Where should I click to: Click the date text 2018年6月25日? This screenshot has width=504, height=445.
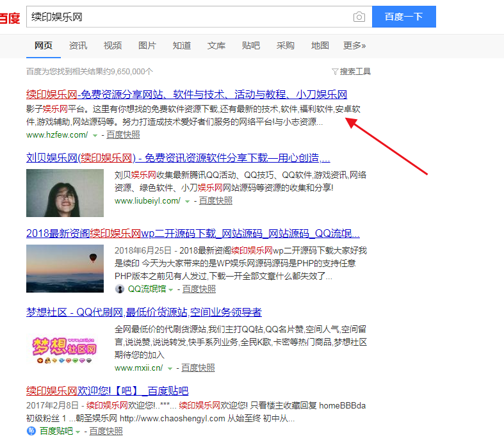point(143,250)
